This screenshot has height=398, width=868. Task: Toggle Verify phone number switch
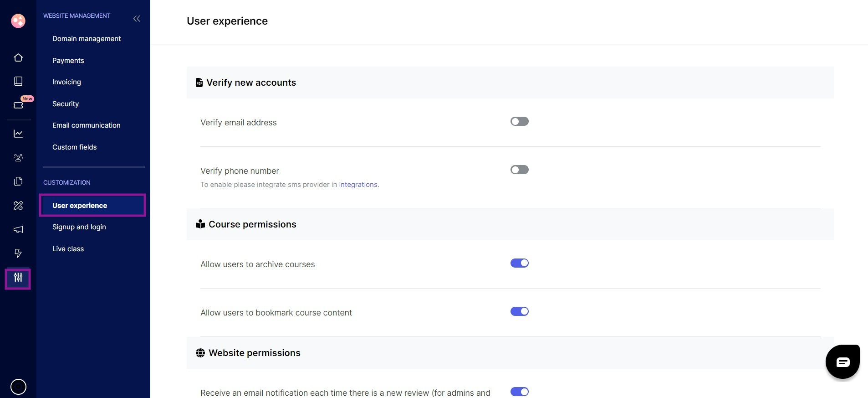click(519, 170)
